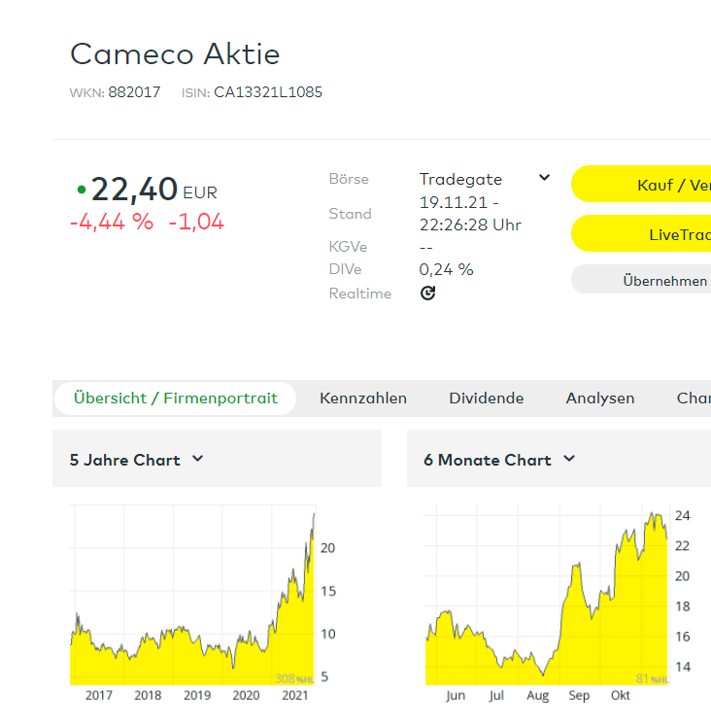Click the ISIN code CA13321L1085
The image size is (711, 728).
pos(268,93)
